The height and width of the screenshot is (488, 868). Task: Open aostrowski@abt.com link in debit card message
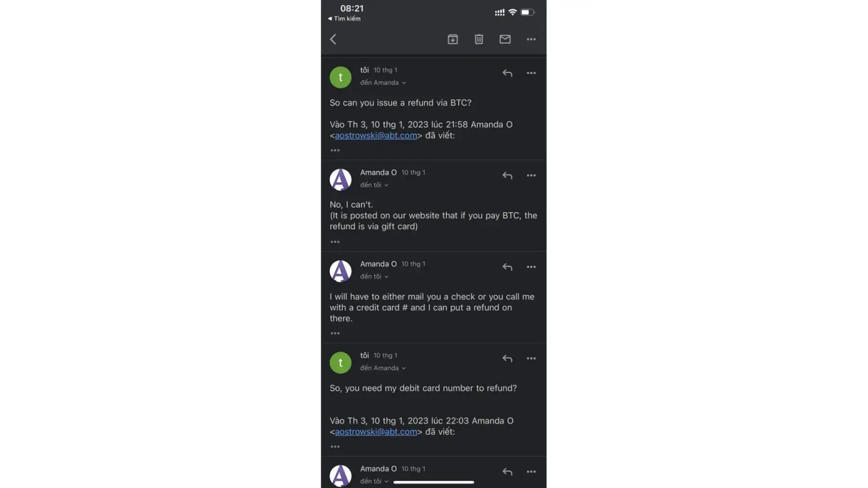[376, 432]
